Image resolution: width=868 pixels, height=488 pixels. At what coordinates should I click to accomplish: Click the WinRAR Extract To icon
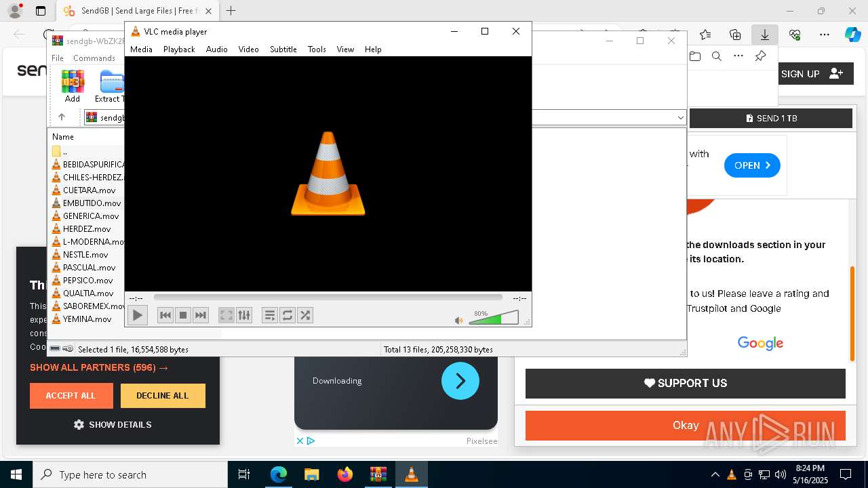tap(109, 86)
